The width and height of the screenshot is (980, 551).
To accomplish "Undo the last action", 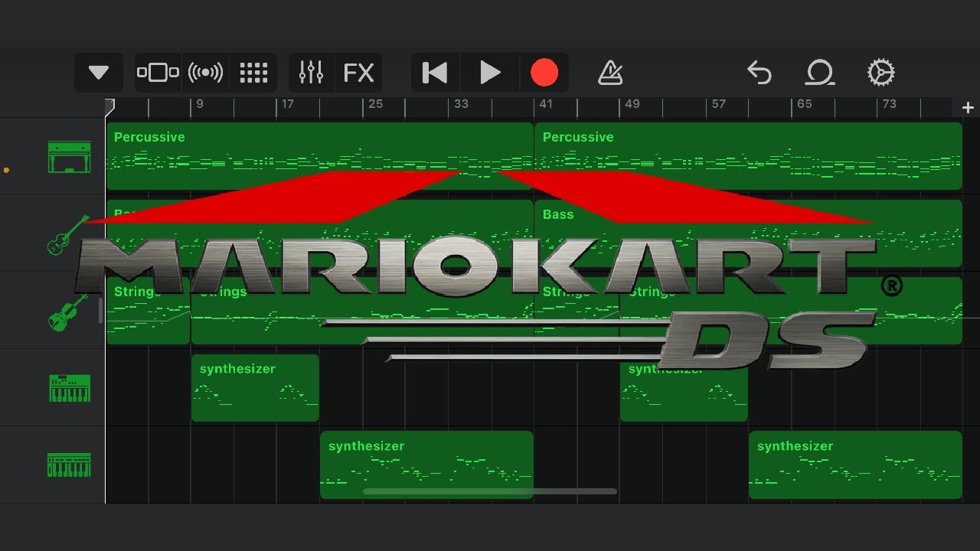I will point(759,73).
